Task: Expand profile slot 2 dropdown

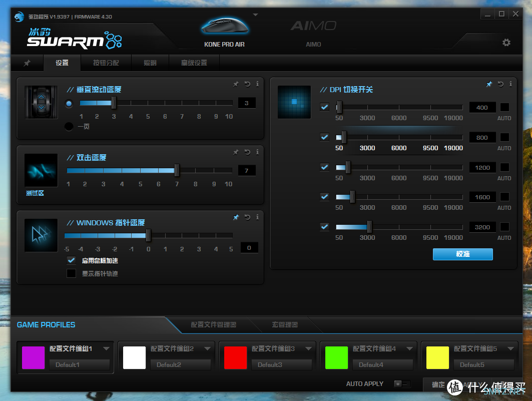Action: click(x=207, y=349)
